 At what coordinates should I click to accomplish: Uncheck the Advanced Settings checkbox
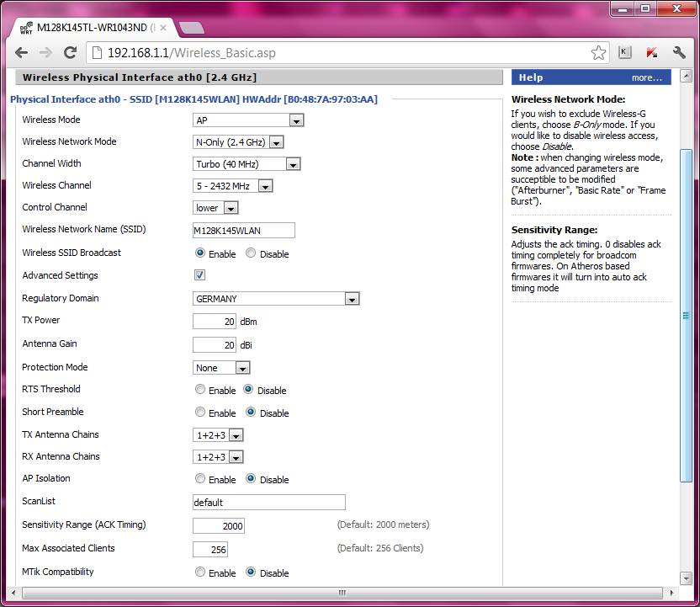pyautogui.click(x=200, y=275)
